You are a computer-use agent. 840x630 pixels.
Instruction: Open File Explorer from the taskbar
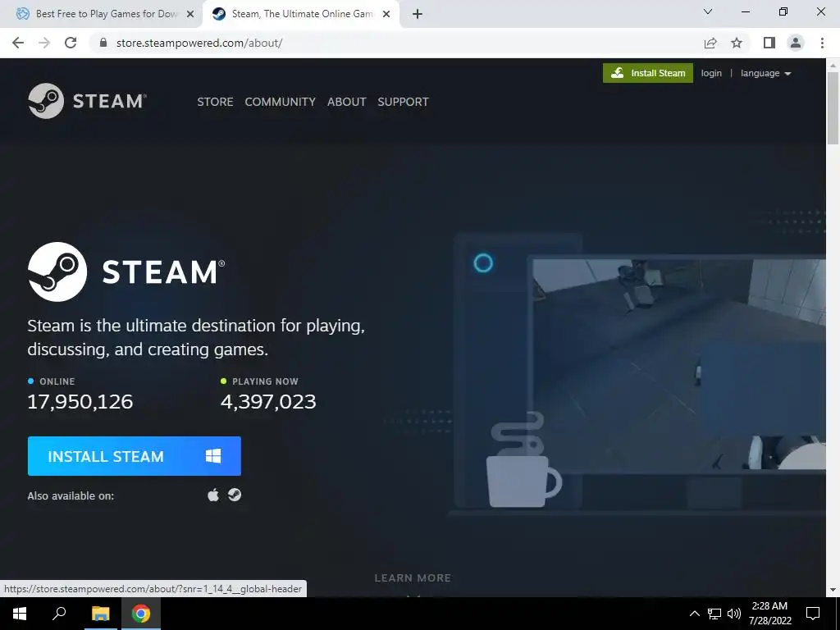point(100,614)
